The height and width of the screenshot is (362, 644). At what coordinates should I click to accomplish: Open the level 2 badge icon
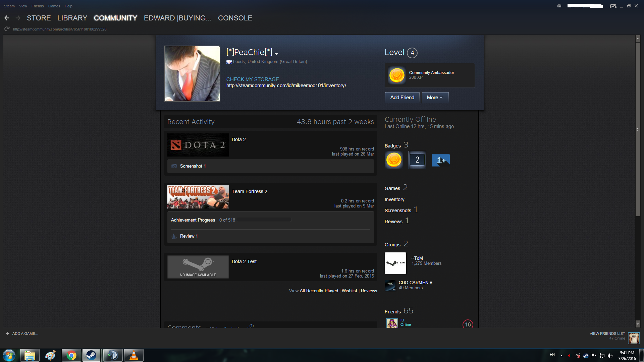[417, 160]
